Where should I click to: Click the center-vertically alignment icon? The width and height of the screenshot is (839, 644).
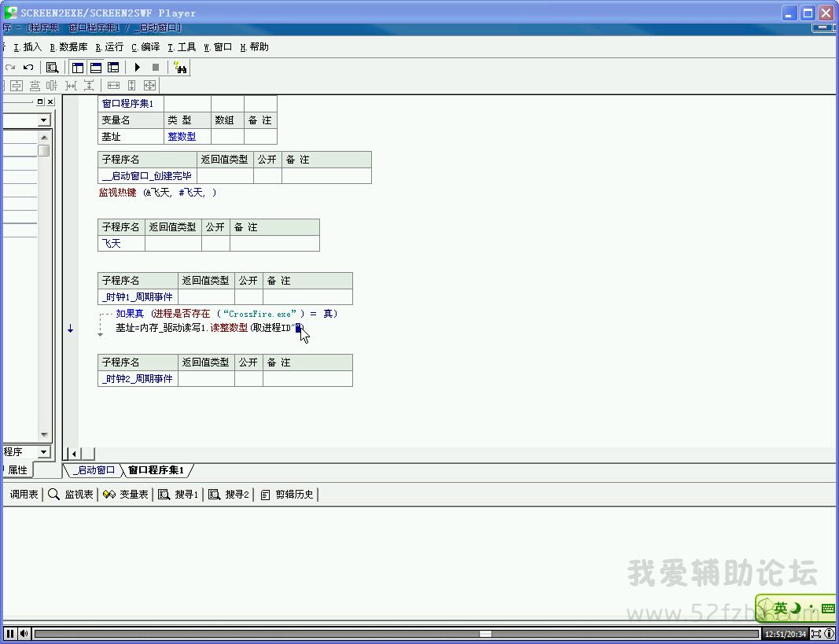[17, 86]
